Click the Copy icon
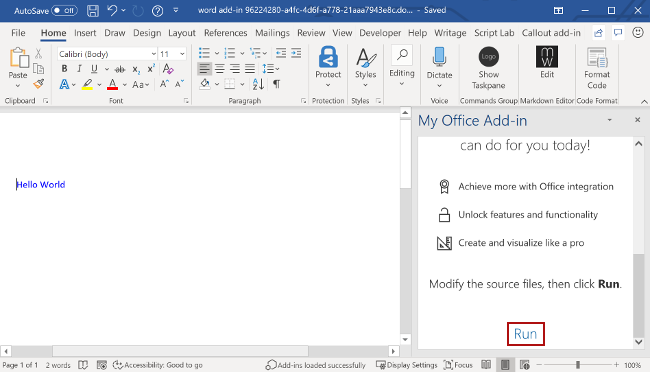The height and width of the screenshot is (372, 650). (39, 68)
